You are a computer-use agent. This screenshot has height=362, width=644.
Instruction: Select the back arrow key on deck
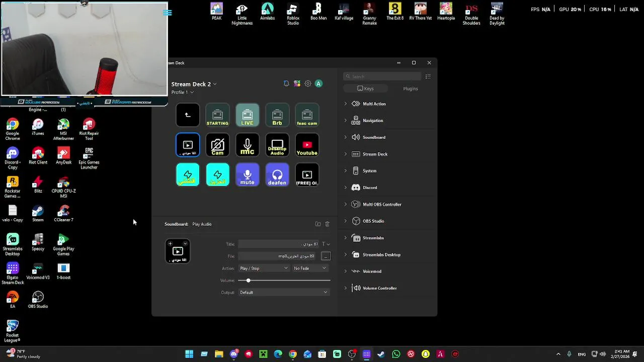coord(188,115)
